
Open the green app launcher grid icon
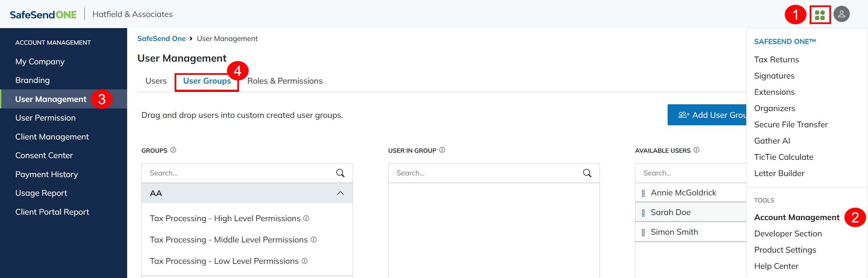pyautogui.click(x=820, y=15)
